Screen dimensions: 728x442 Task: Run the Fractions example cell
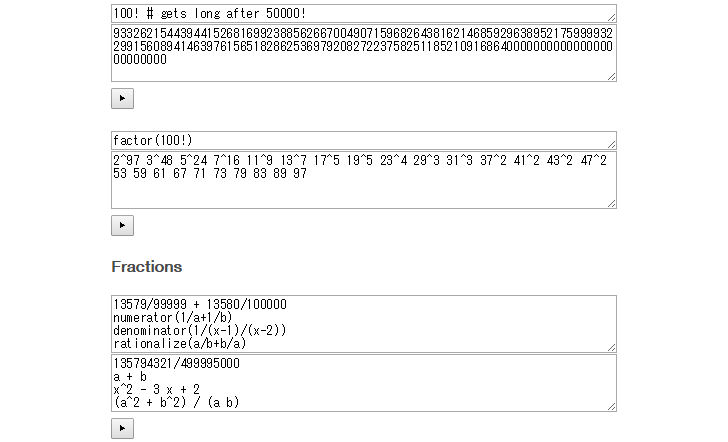point(123,428)
